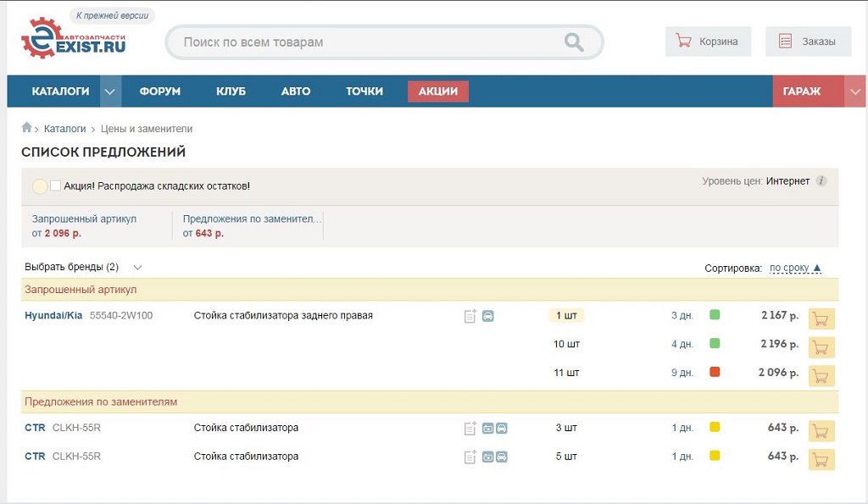868x504 pixels.
Task: Expand the Гараж dropdown arrow
Action: point(854,91)
